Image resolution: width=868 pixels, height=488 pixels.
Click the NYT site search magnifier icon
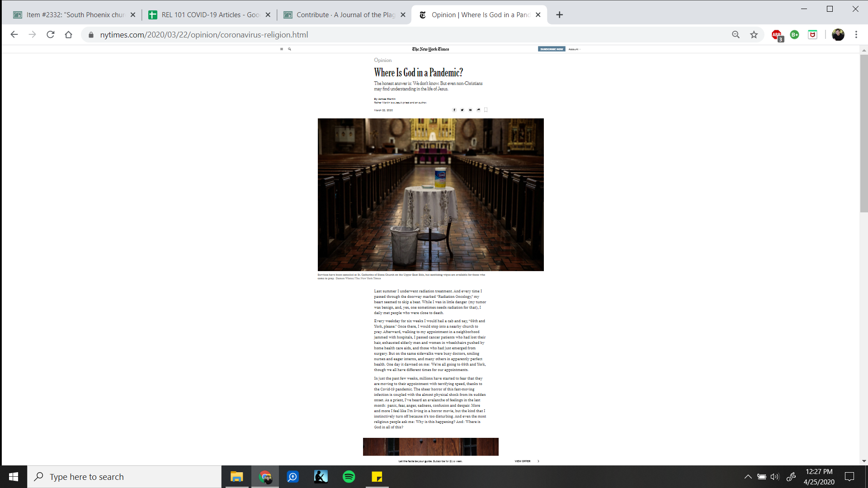click(x=289, y=49)
